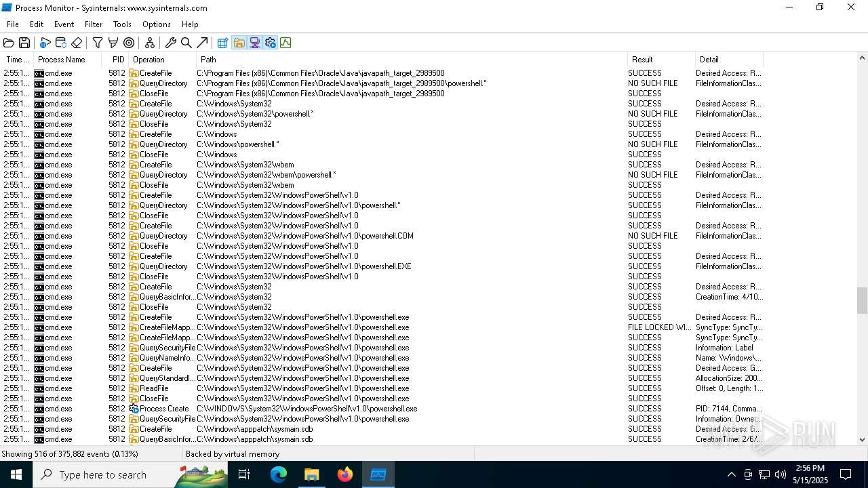Toggle event capture in the toolbar

pyautogui.click(x=45, y=43)
